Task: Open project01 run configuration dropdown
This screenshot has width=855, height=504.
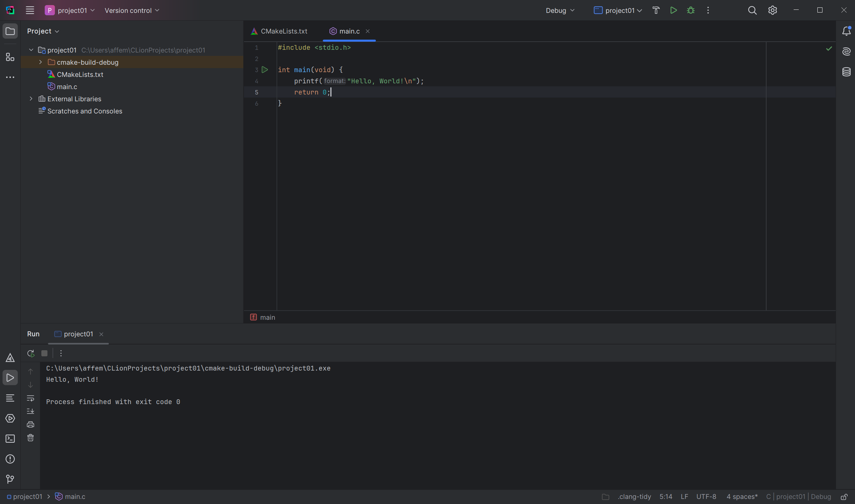Action: 618,10
